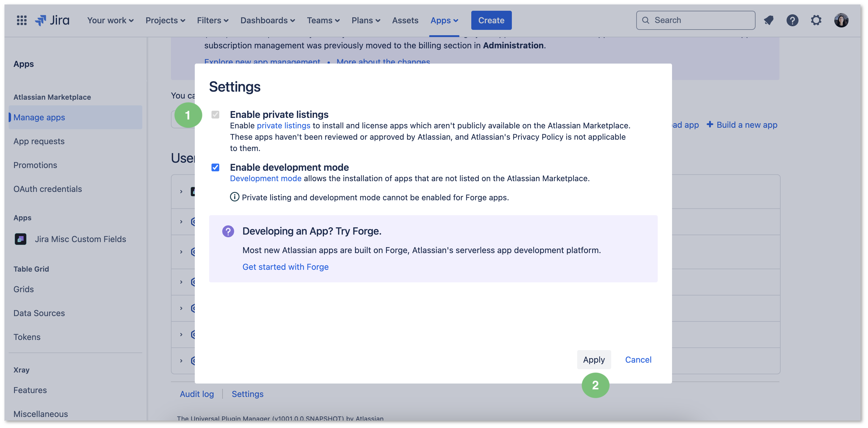868x428 pixels.
Task: Open Features under Xray
Action: point(30,390)
